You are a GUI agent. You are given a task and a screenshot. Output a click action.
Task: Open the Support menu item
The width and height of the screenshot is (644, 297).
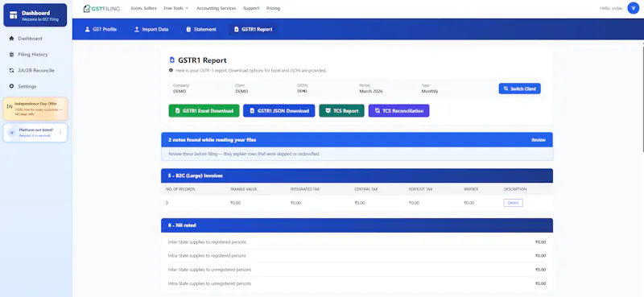pos(251,8)
